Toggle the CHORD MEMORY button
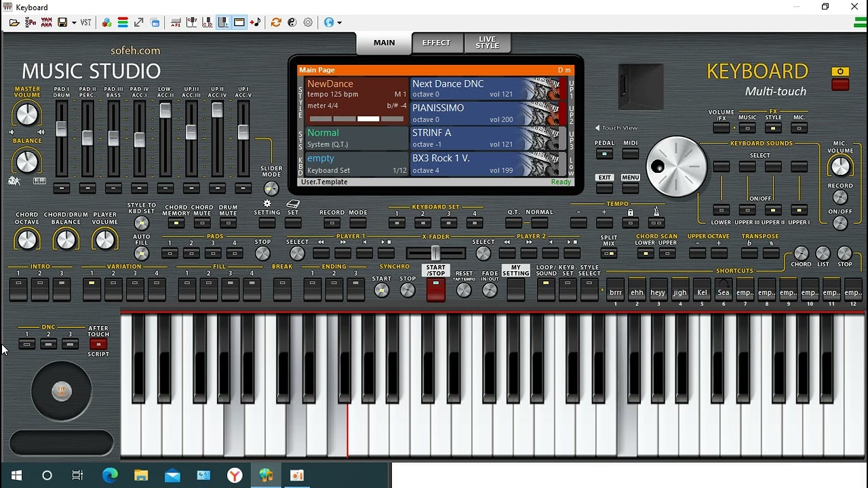The image size is (868, 488). (176, 223)
